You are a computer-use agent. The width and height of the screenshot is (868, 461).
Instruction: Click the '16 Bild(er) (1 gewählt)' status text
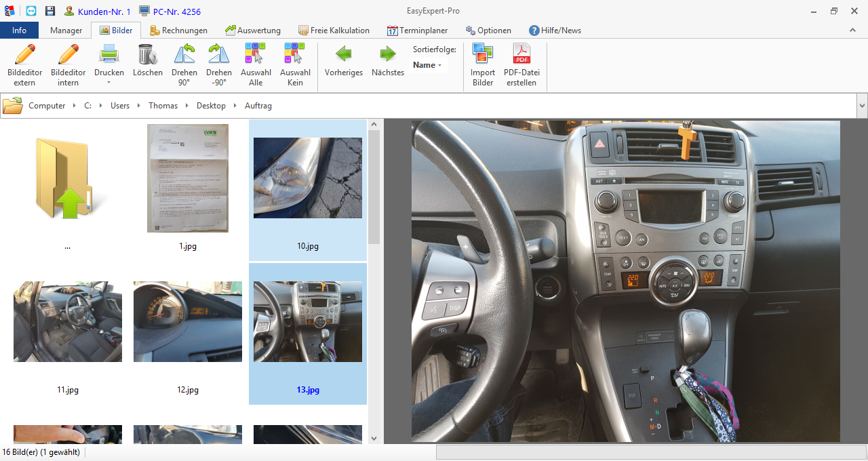tap(41, 452)
